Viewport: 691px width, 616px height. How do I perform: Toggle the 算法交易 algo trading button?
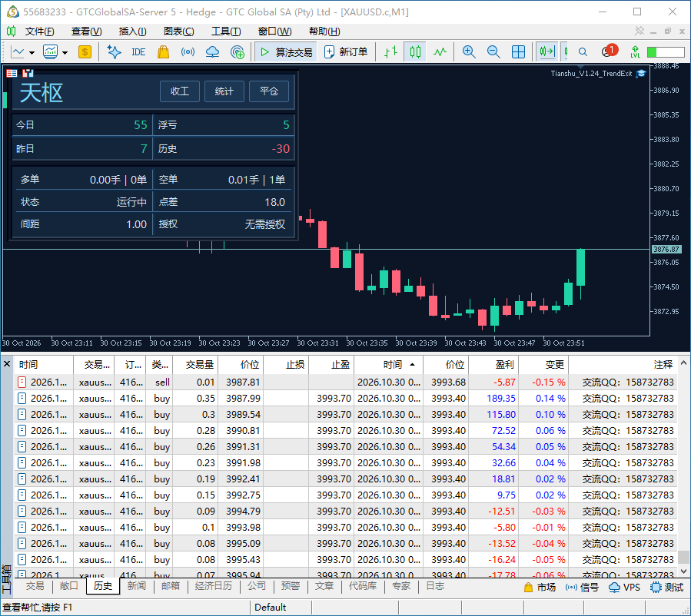pyautogui.click(x=286, y=52)
